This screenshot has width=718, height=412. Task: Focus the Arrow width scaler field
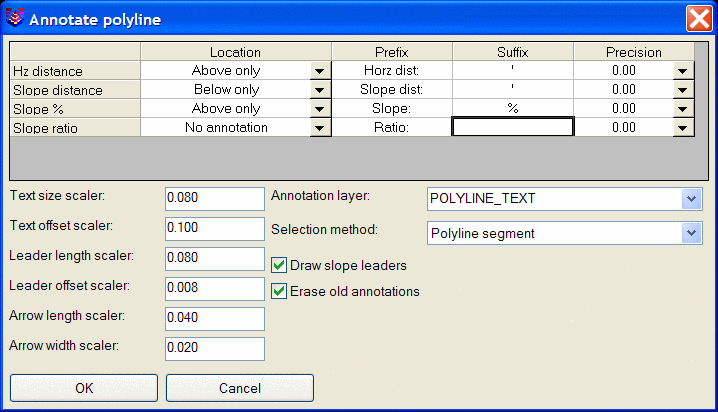(215, 348)
